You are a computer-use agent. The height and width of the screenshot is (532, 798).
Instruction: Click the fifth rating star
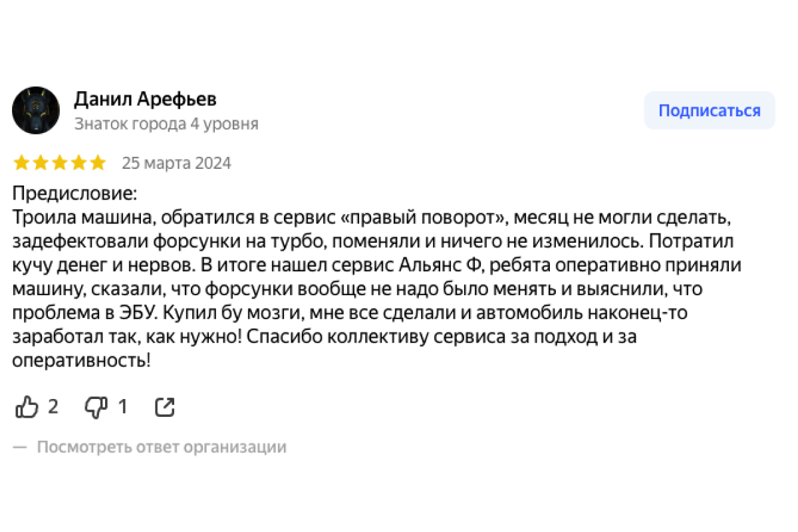98,163
